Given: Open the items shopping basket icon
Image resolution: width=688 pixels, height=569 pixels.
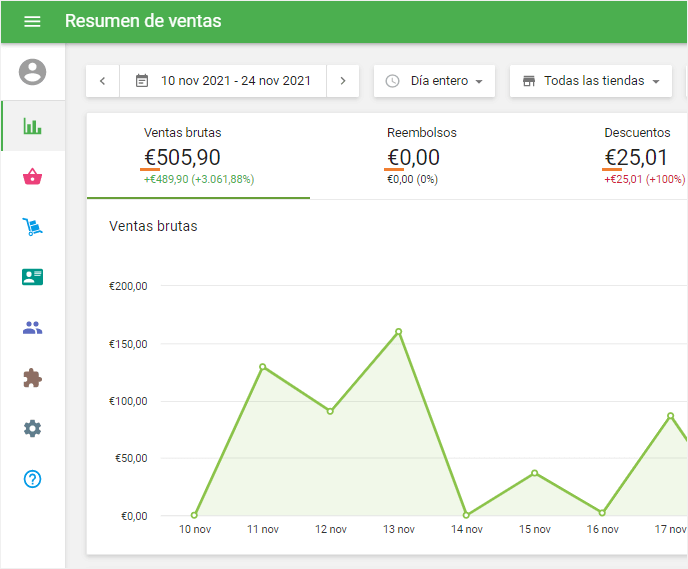Looking at the screenshot, I should 33,177.
